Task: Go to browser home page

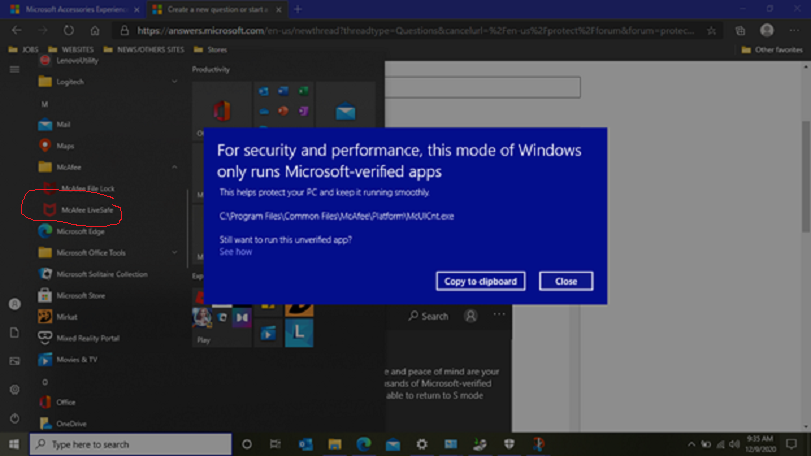Action: 95,31
